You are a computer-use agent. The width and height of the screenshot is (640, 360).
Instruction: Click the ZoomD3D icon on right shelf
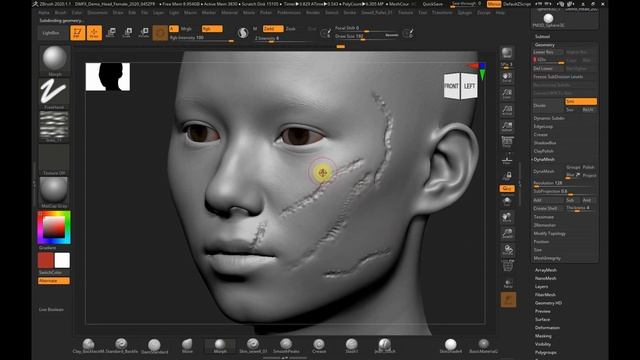tap(507, 233)
